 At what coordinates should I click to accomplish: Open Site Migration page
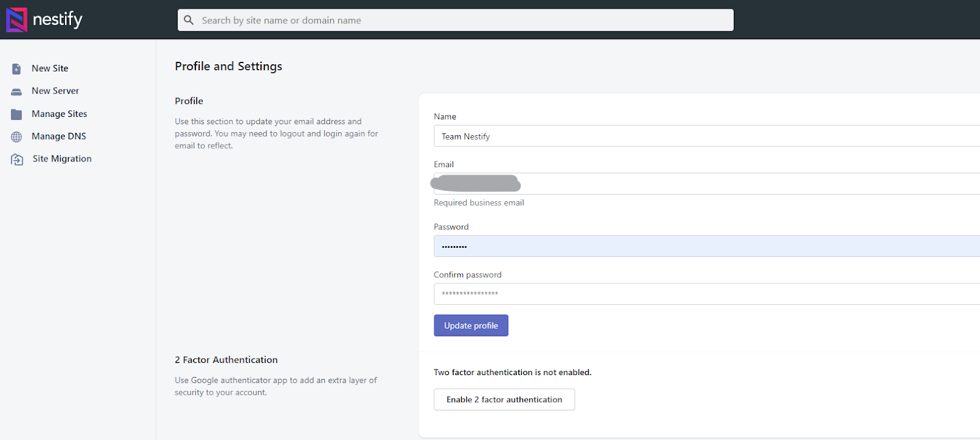click(x=62, y=158)
